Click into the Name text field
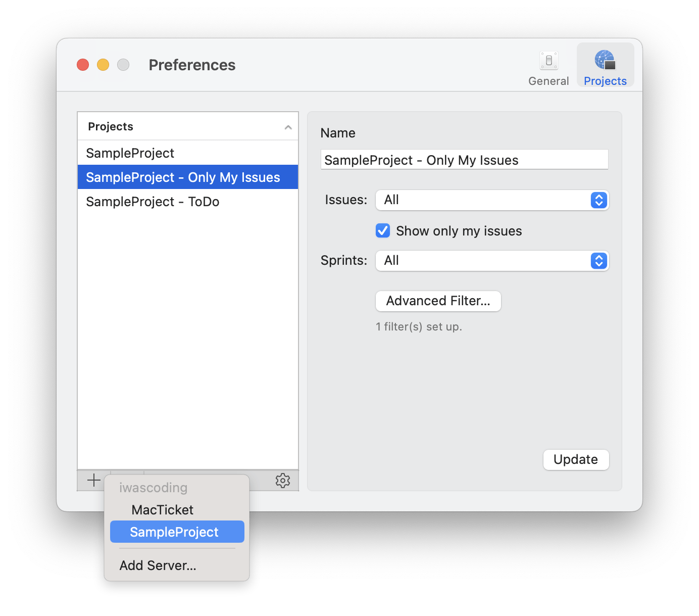699x616 pixels. [465, 160]
